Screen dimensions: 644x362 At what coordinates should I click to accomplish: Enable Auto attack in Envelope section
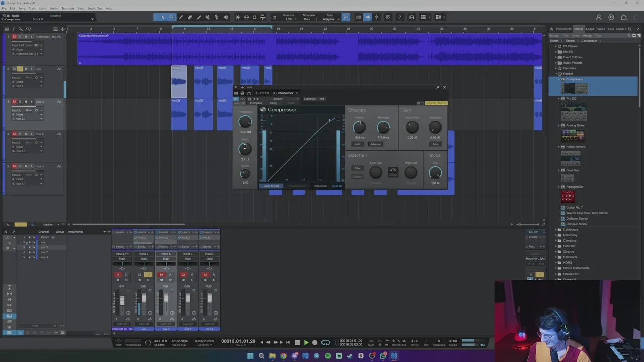[x=357, y=144]
